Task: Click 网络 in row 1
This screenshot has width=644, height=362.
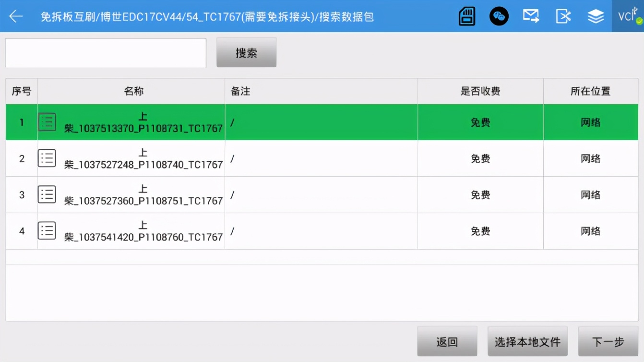Action: click(591, 122)
